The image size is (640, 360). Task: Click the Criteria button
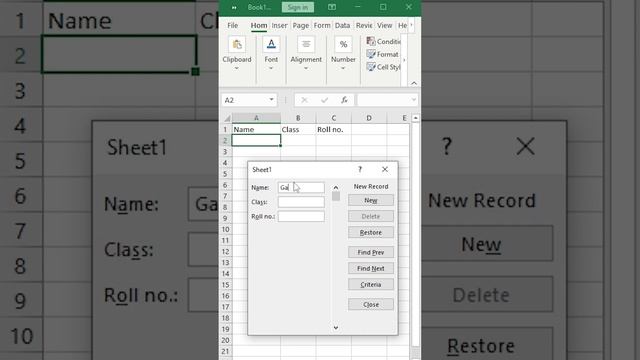371,284
